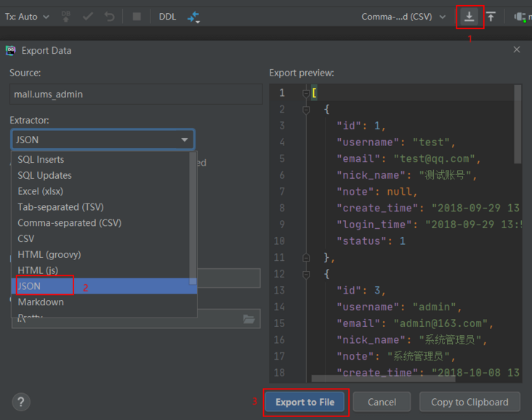Screen dimensions: 532x420
Task: Click the export preview vertical scrollbar
Action: [517, 124]
